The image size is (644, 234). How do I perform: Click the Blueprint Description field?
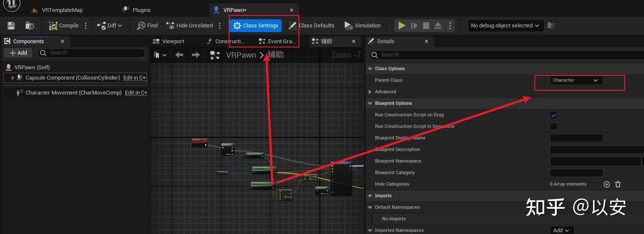[x=597, y=150]
